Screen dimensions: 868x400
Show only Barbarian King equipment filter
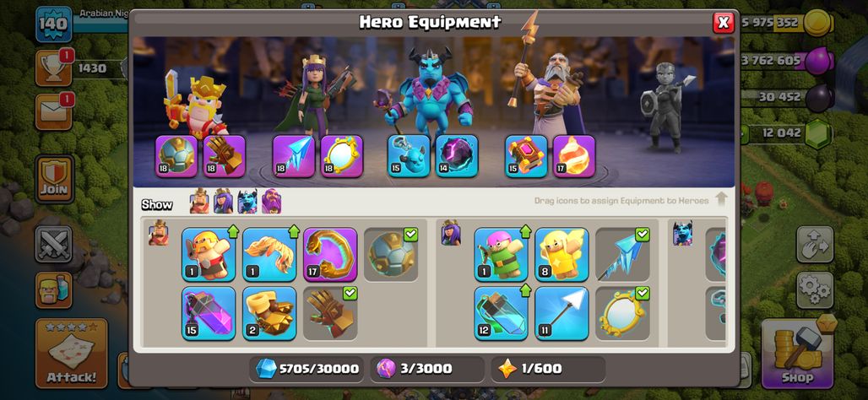pyautogui.click(x=199, y=202)
